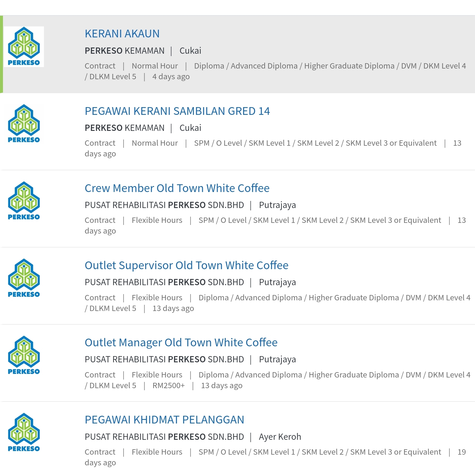Screen dimensions: 475x476
Task: Click Normal Hour in KERANI AKAUN row
Action: [155, 66]
